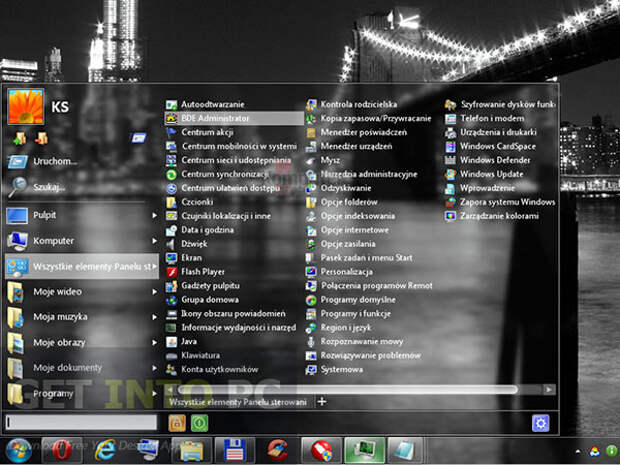Select the Komputer menu entry
Image resolution: width=620 pixels, height=465 pixels.
(x=82, y=241)
